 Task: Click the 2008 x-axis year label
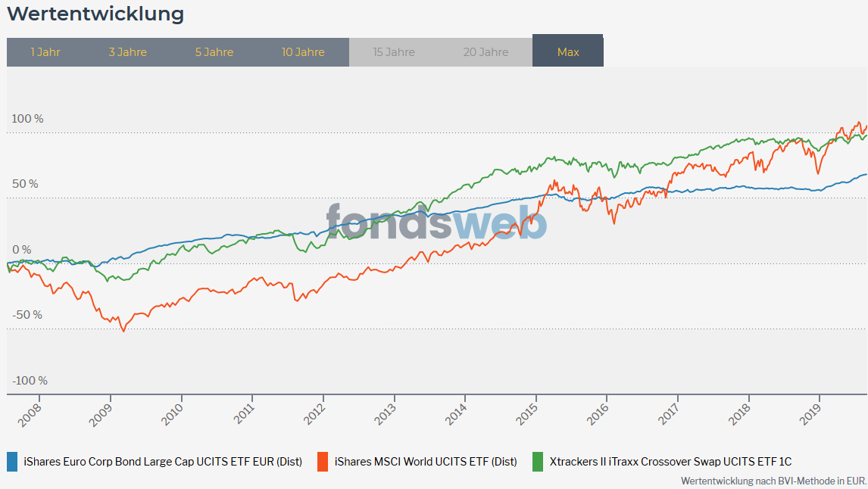[30, 415]
